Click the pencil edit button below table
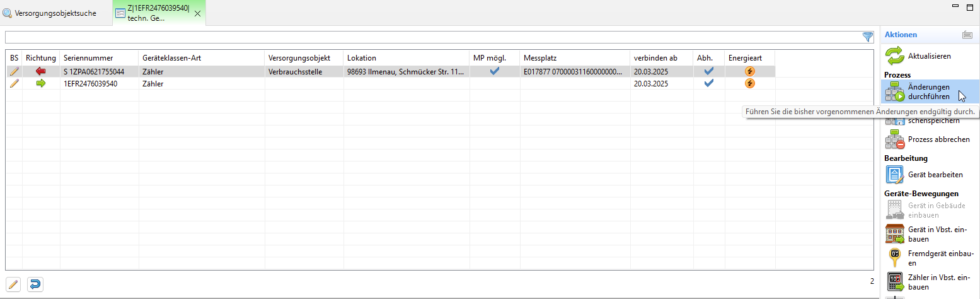Screen dimensions: 980x299 [x=13, y=284]
